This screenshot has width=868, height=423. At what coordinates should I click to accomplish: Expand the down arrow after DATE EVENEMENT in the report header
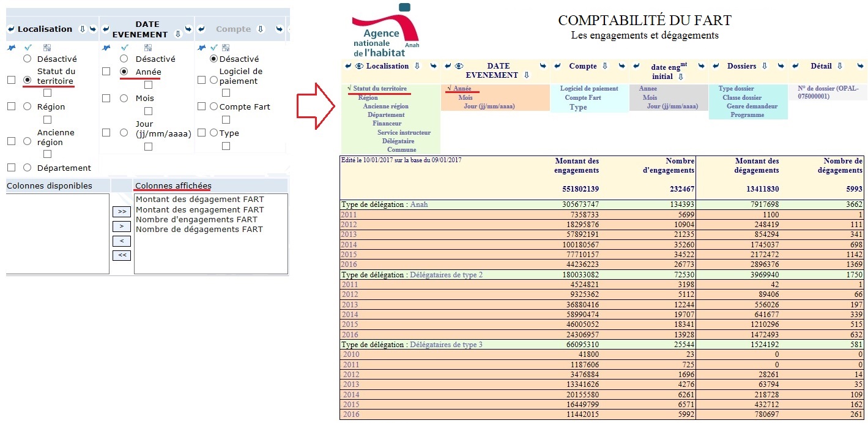pyautogui.click(x=526, y=75)
